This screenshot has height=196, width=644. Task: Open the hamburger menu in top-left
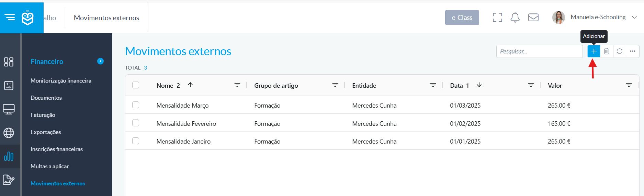tap(10, 17)
